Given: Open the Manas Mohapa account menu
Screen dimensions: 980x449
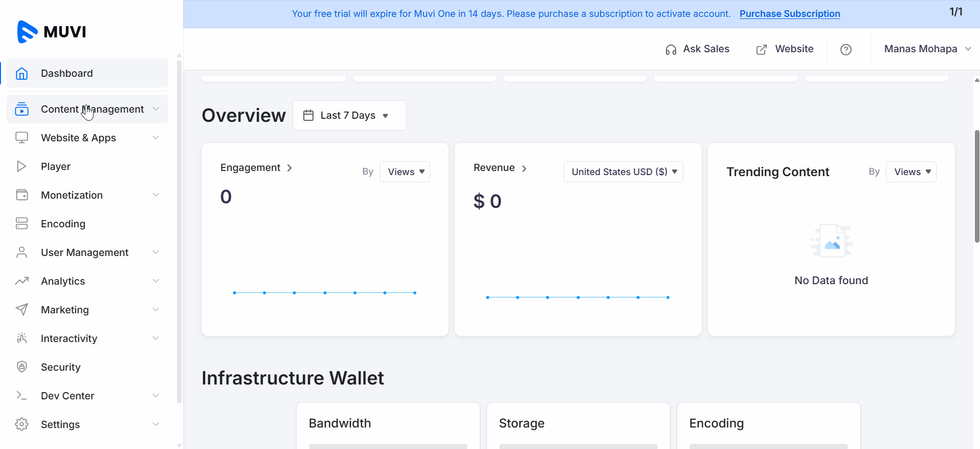Looking at the screenshot, I should point(927,49).
